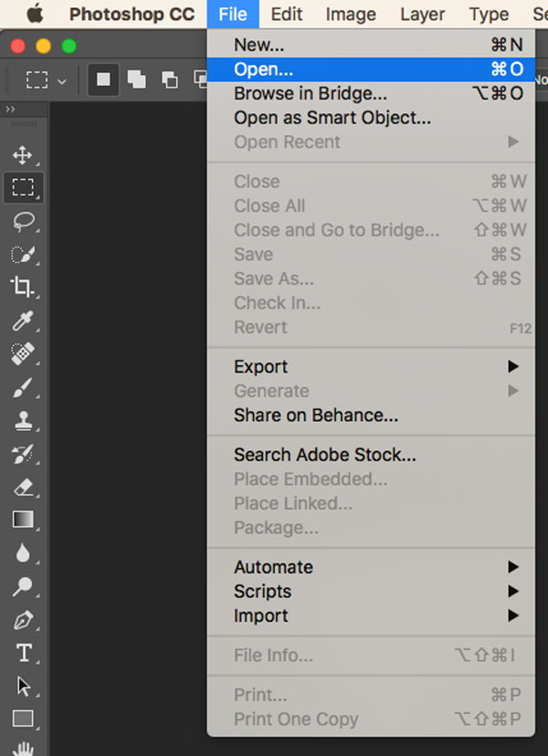
Task: Select the Gradient tool
Action: tap(23, 520)
